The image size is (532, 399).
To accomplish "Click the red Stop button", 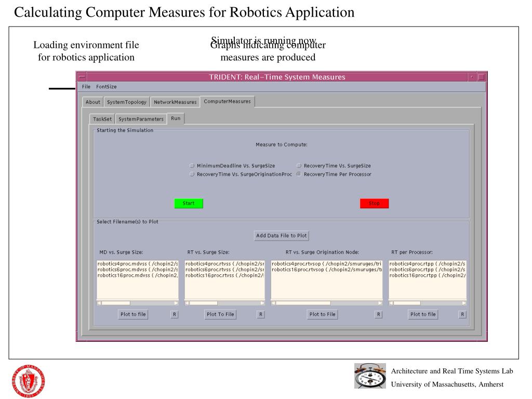I will pos(374,203).
